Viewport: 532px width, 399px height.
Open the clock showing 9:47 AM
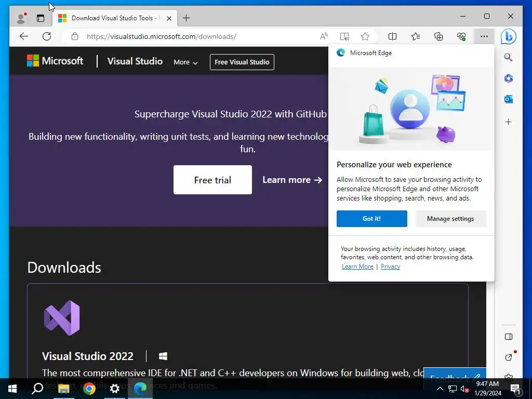coord(488,389)
